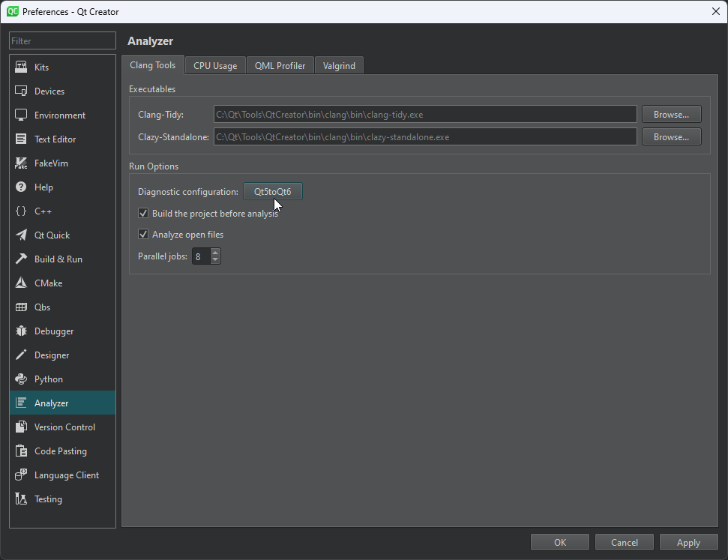Switch to the CPU Usage tab
This screenshot has height=560, width=728.
click(x=215, y=66)
